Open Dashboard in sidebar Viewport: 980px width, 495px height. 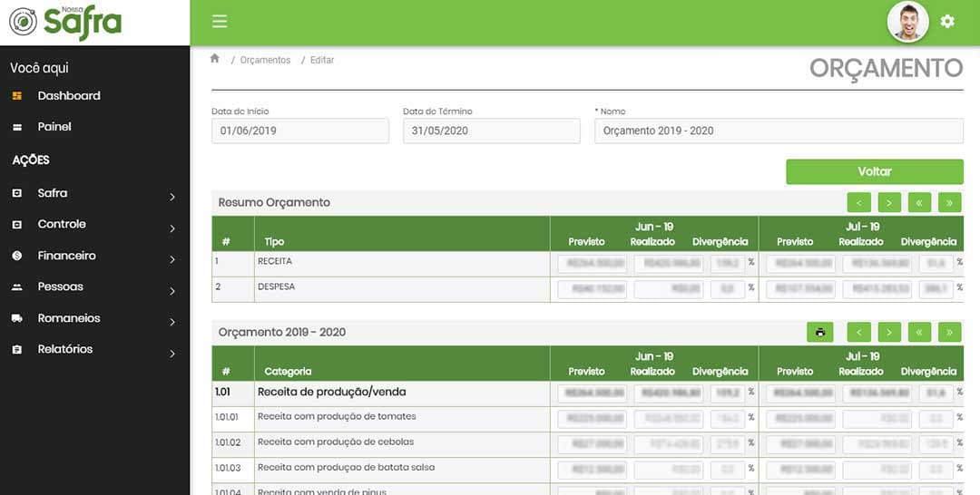click(x=69, y=95)
